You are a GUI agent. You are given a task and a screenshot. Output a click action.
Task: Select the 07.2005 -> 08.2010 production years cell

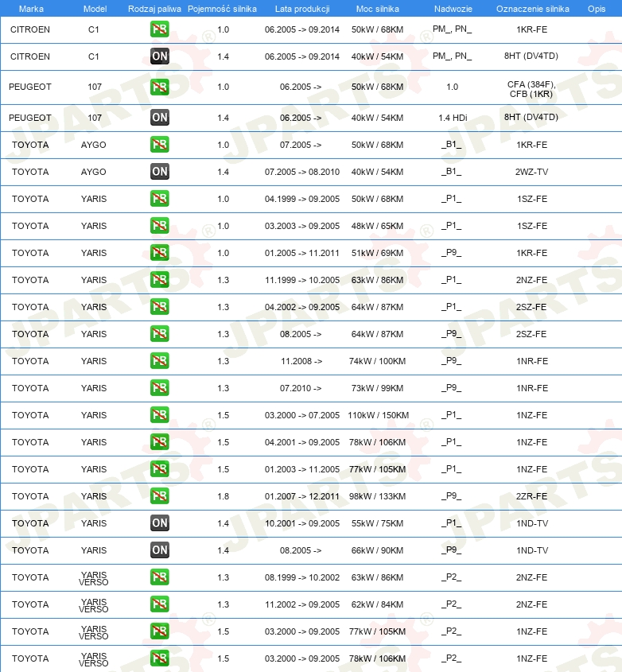302,172
